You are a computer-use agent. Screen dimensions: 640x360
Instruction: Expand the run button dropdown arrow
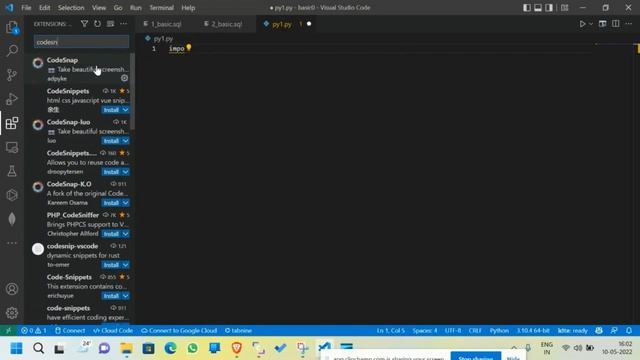tap(591, 24)
